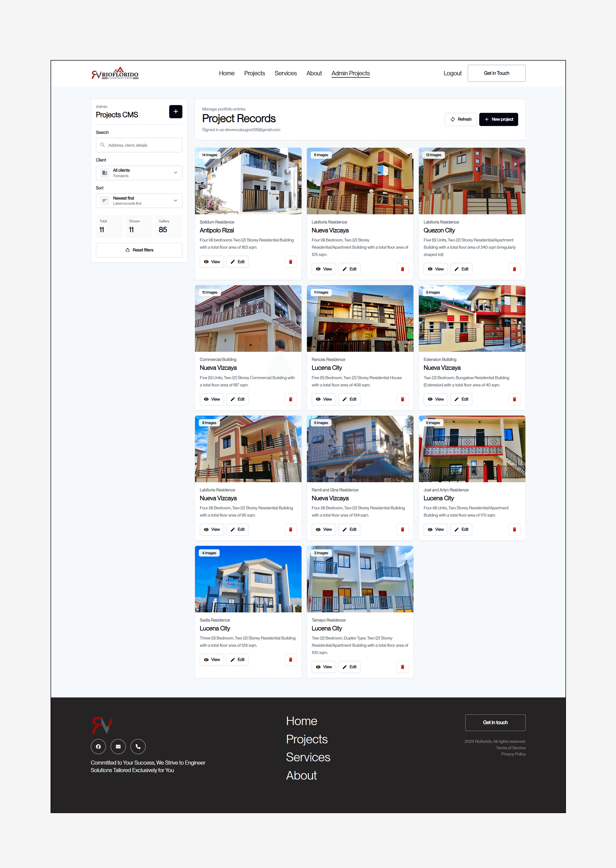
Task: Click the email icon in footer
Action: [118, 746]
